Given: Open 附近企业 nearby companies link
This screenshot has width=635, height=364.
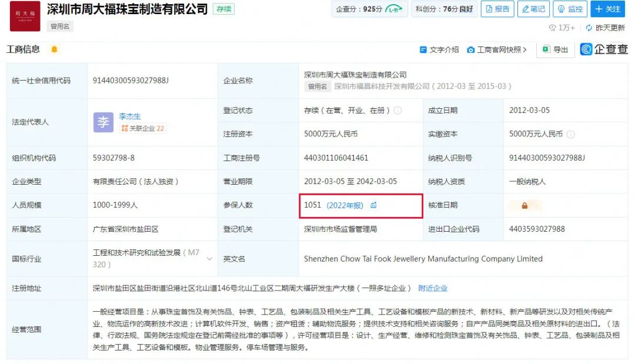Looking at the screenshot, I should [433, 288].
